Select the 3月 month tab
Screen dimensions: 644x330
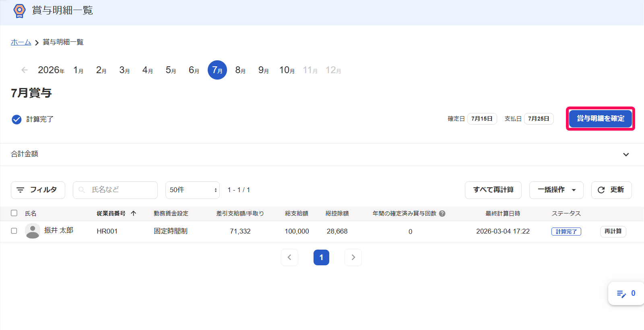click(125, 70)
